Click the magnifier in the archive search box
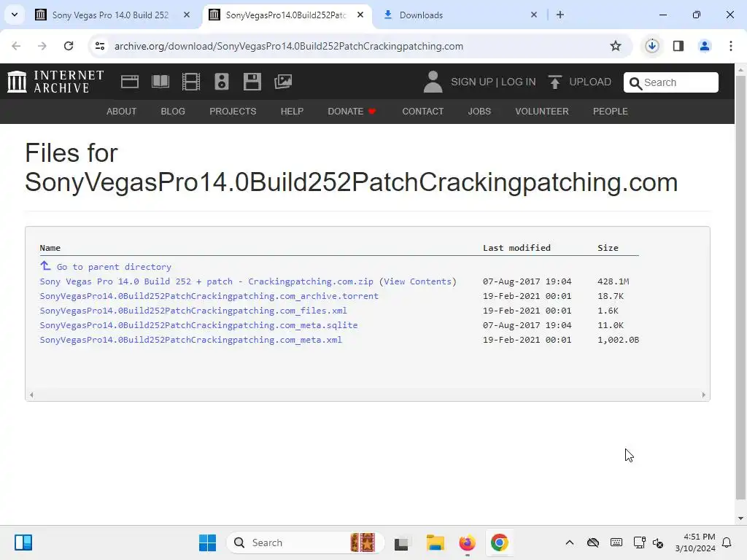 [x=635, y=83]
